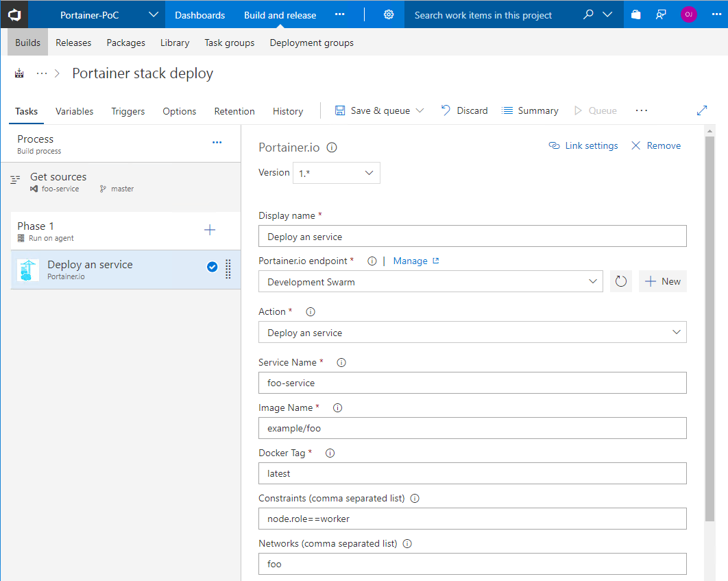Open the user profile avatar
This screenshot has height=581, width=728.
tap(688, 14)
